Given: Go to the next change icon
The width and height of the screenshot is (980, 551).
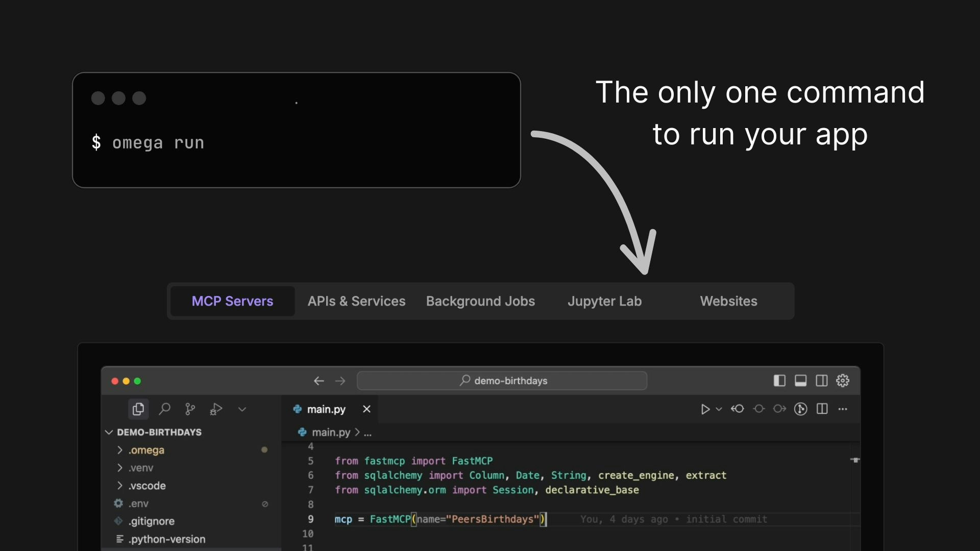Looking at the screenshot, I should (779, 409).
